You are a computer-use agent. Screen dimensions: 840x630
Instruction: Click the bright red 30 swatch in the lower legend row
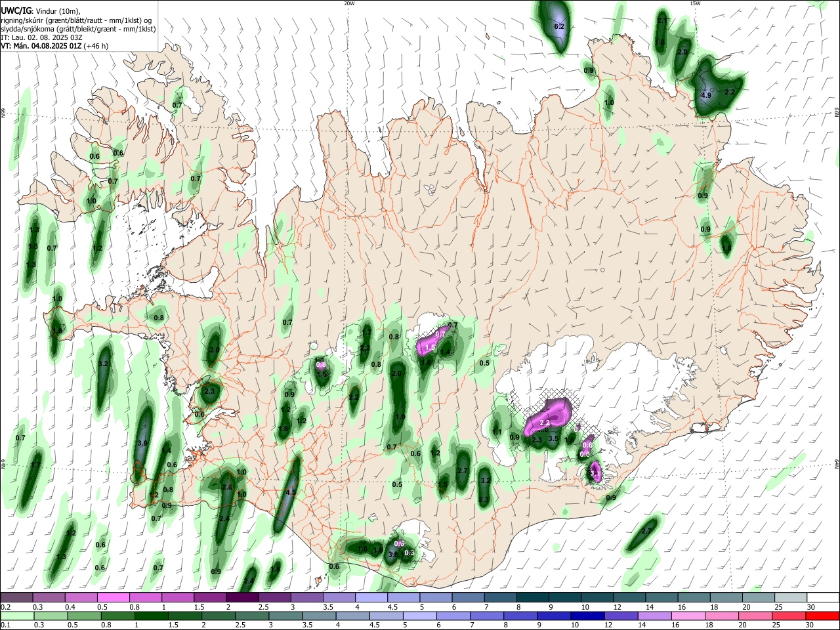(x=823, y=616)
